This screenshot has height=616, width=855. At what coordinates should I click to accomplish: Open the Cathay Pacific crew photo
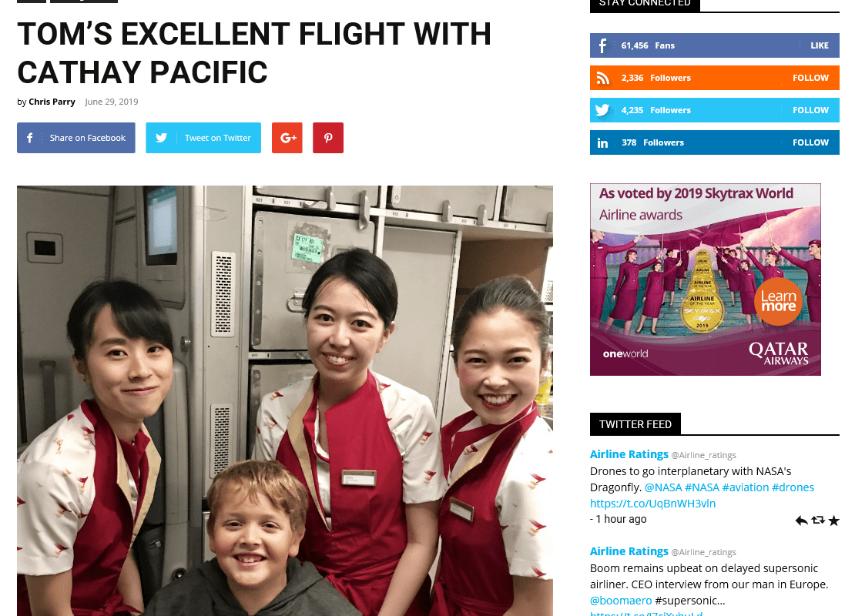click(285, 400)
